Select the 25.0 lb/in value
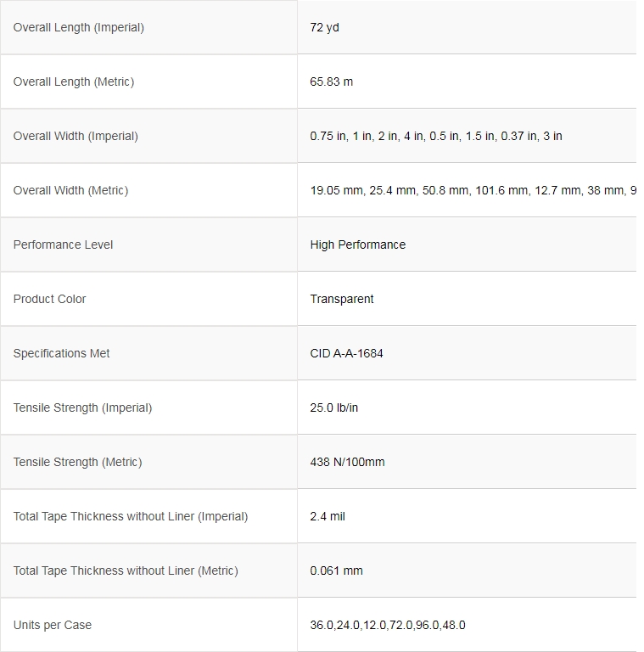 [334, 407]
